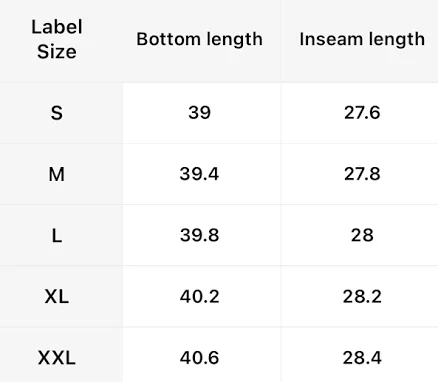
Task: Pick the XL size row label
Action: pos(57,296)
